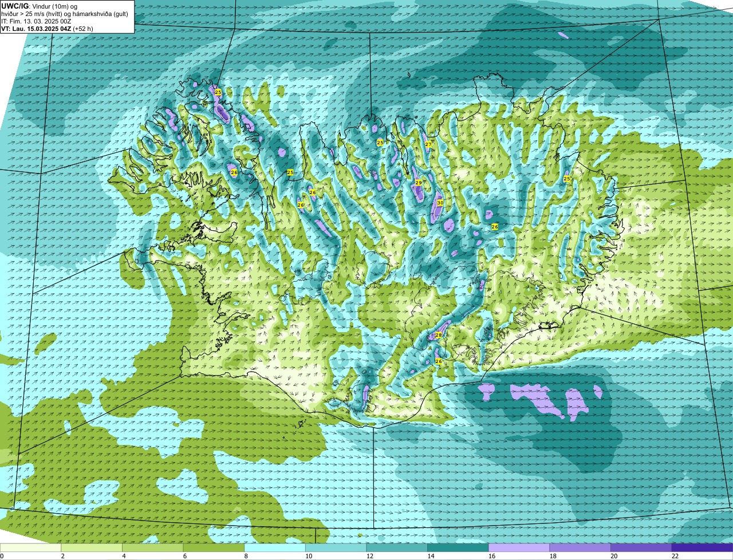Pick the 12–14 m/s teal legend swatch

click(x=397, y=547)
